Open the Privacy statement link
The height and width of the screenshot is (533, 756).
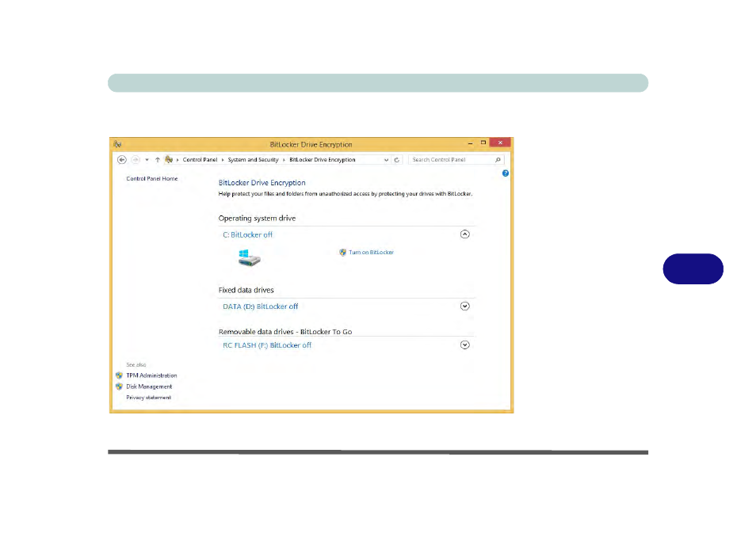[148, 398]
